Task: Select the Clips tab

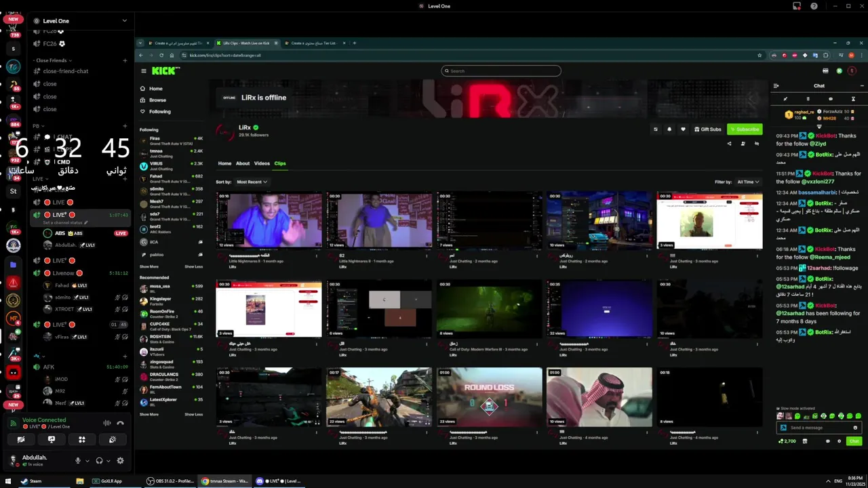Action: tap(280, 163)
